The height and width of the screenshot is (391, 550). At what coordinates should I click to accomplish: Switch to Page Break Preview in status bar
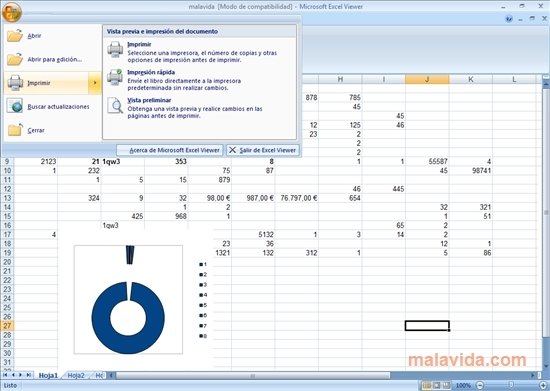[447, 385]
